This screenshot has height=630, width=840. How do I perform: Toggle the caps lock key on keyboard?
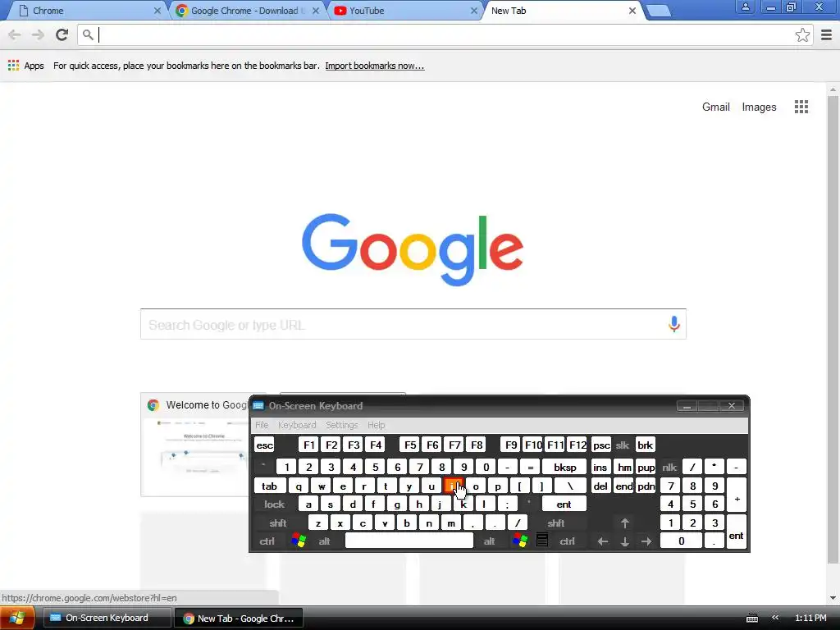[x=274, y=504]
